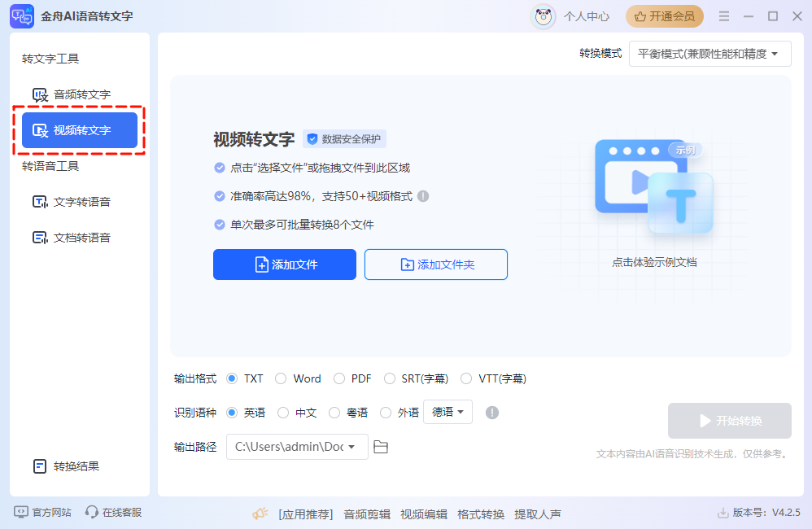812x529 pixels.
Task: Expand the 德语 foreign language dropdown
Action: pyautogui.click(x=448, y=413)
